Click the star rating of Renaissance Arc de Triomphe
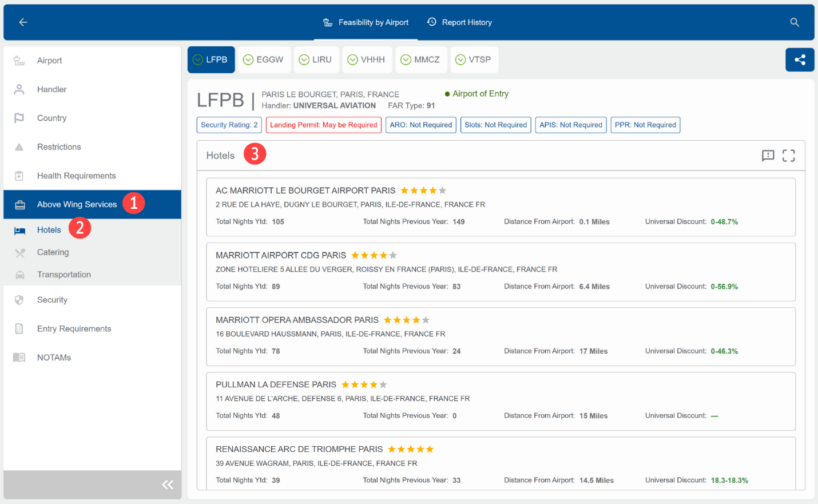Image resolution: width=818 pixels, height=504 pixels. (411, 450)
